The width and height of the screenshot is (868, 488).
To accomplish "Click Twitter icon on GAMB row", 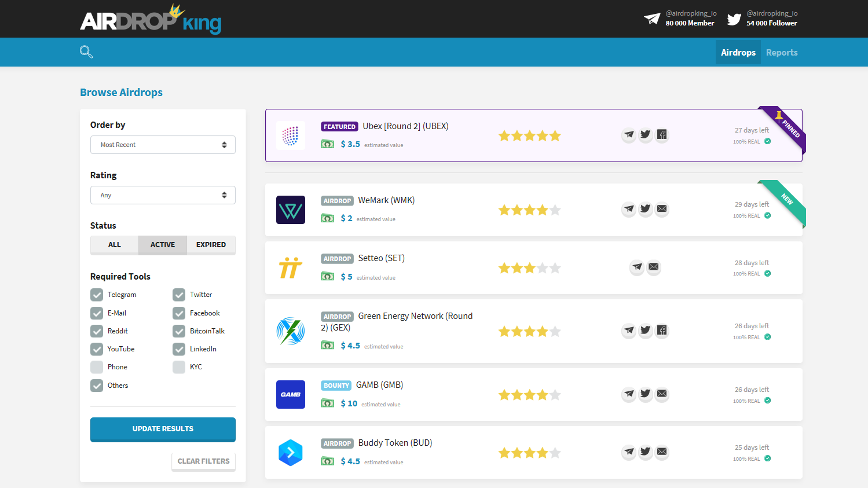I will [x=646, y=394].
